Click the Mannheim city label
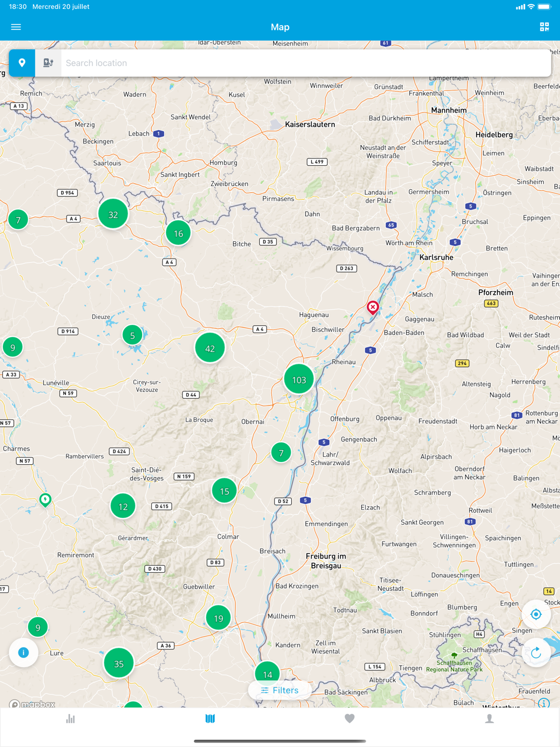 point(449,110)
